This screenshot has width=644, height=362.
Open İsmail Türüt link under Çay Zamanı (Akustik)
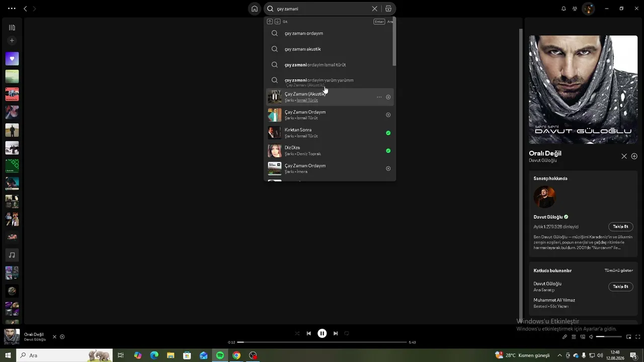(307, 101)
